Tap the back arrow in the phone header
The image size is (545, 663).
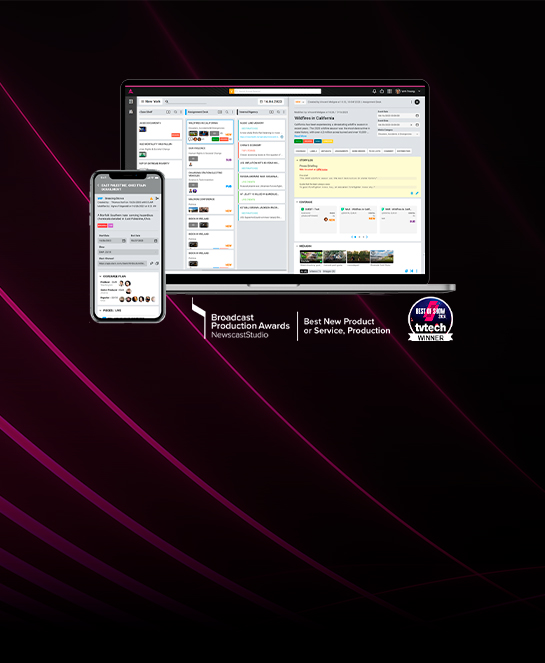(99, 186)
